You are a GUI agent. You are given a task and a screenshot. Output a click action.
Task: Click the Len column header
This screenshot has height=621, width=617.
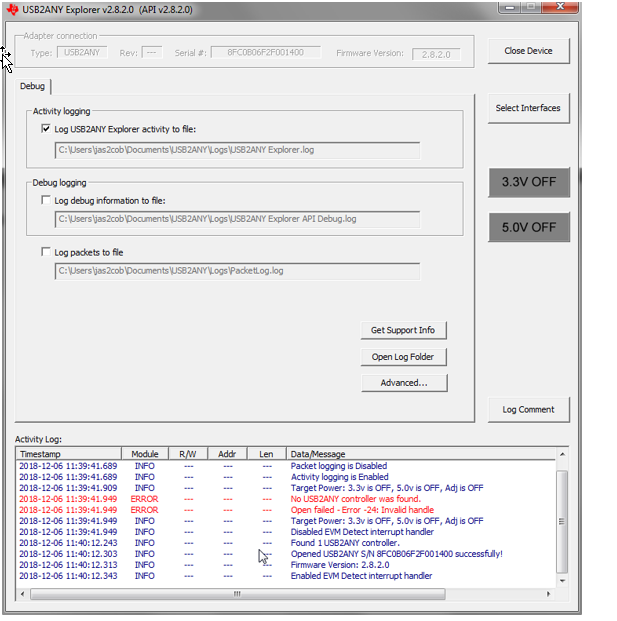(x=267, y=454)
